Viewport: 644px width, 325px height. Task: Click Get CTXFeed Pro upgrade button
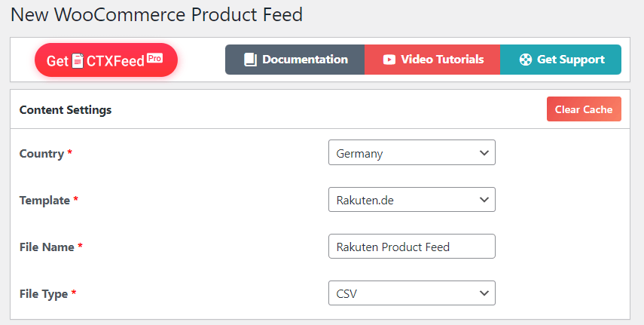coord(106,60)
